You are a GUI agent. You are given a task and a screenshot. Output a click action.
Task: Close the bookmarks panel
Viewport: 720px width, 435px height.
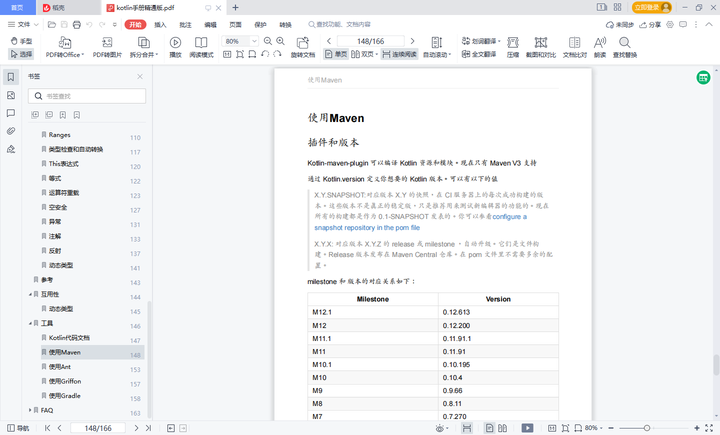click(x=140, y=77)
